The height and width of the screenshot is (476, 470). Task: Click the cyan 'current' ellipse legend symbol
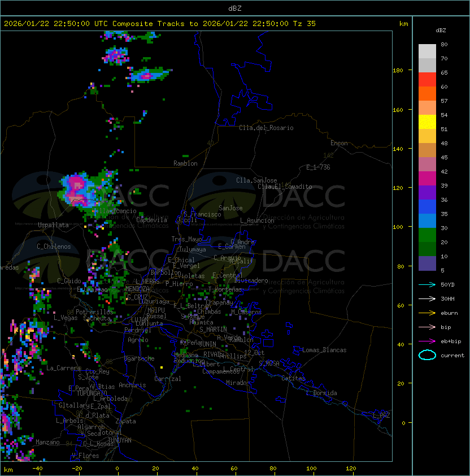[427, 355]
